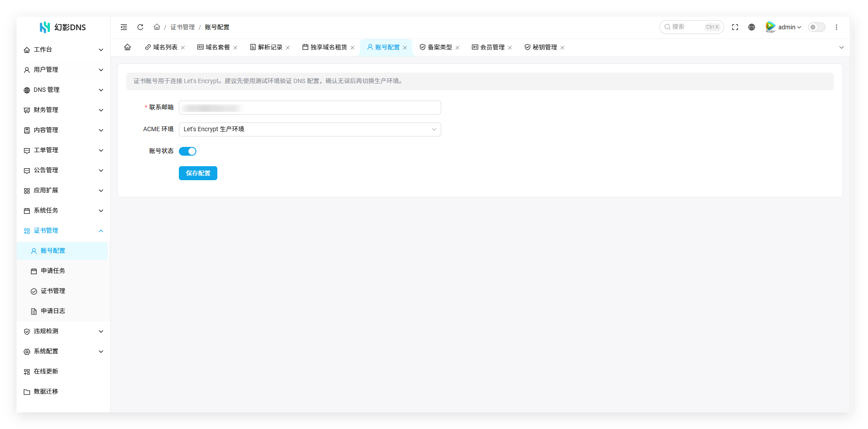Image resolution: width=868 pixels, height=429 pixels.
Task: Close the 域名列表 tab
Action: pos(183,48)
